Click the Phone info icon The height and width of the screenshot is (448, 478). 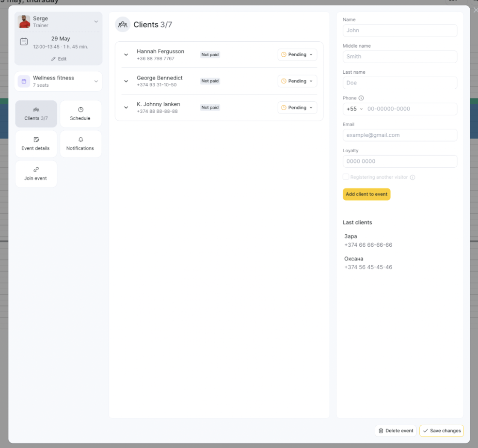pos(361,98)
